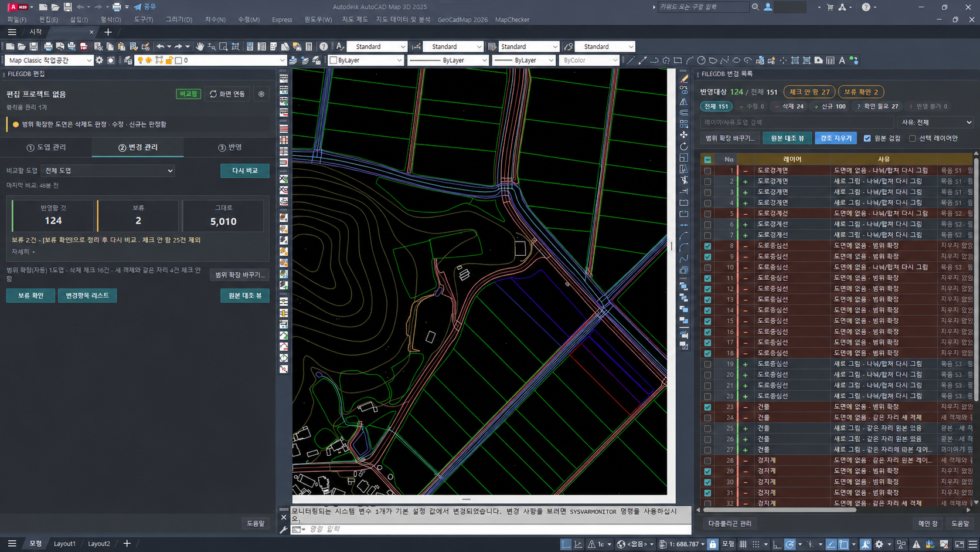Open the ByLayer linetype dropdown
Screen dimensions: 980x552
pyautogui.click(x=448, y=60)
